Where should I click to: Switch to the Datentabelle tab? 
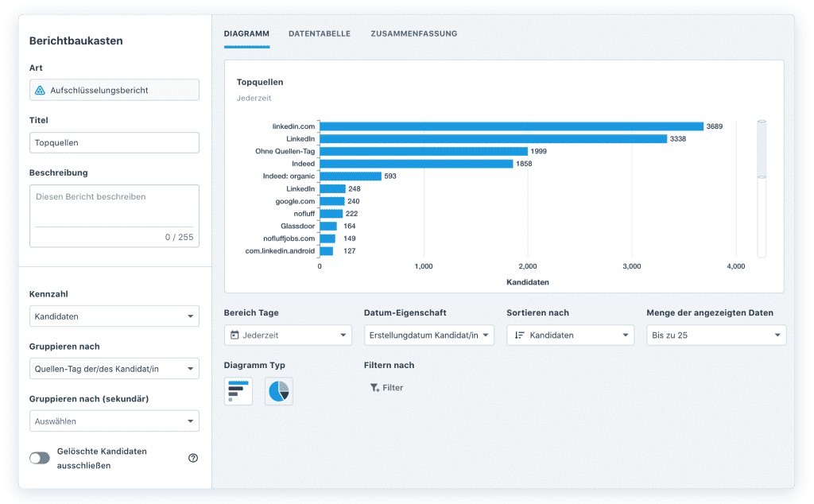[x=319, y=34]
